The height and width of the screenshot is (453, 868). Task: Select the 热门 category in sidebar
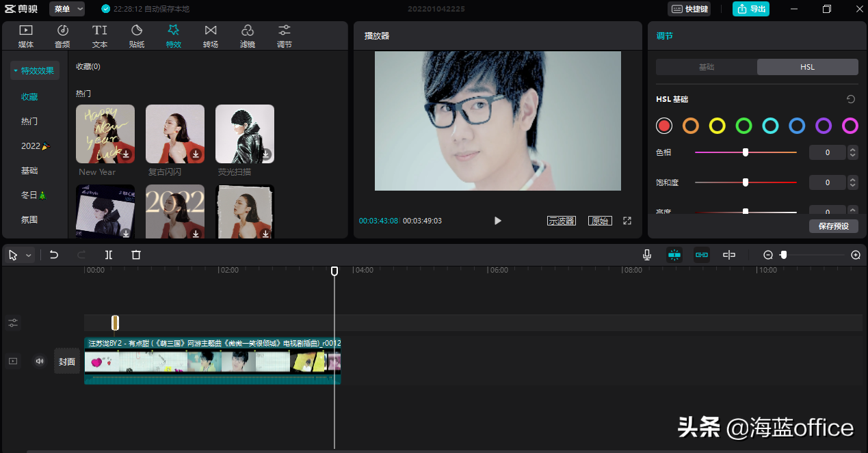29,122
